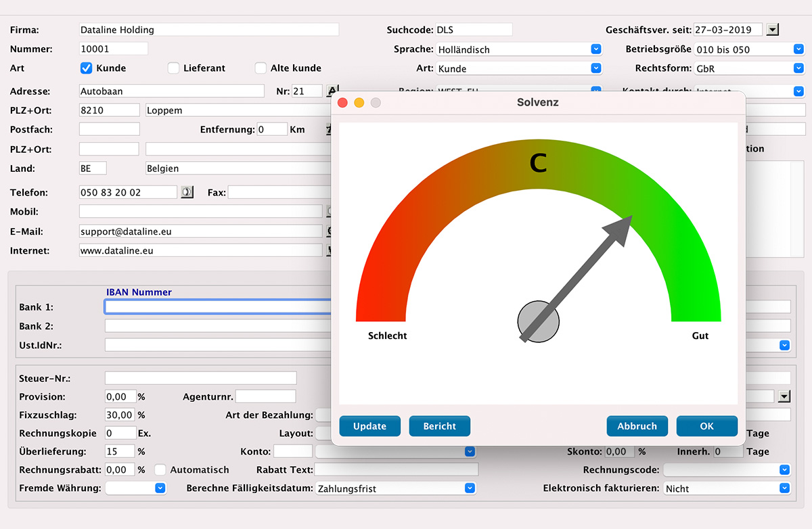812x529 pixels.
Task: Click into the Bank 1 IBAN field
Action: [218, 307]
